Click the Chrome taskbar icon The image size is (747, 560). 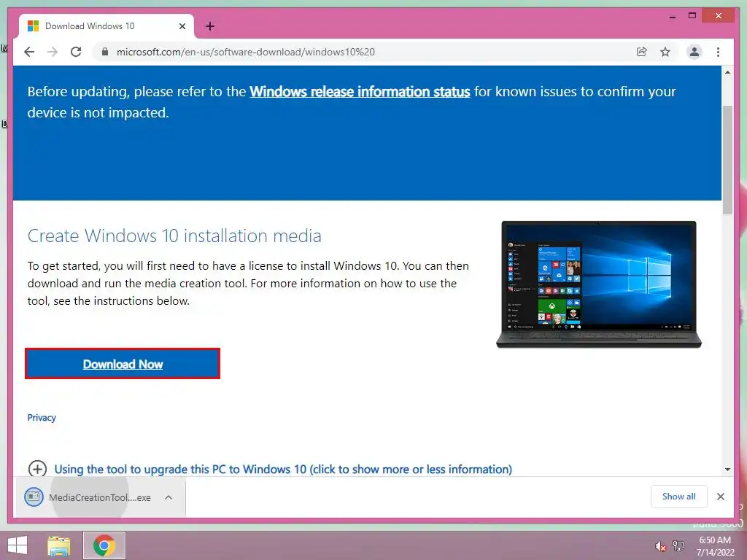coord(104,545)
